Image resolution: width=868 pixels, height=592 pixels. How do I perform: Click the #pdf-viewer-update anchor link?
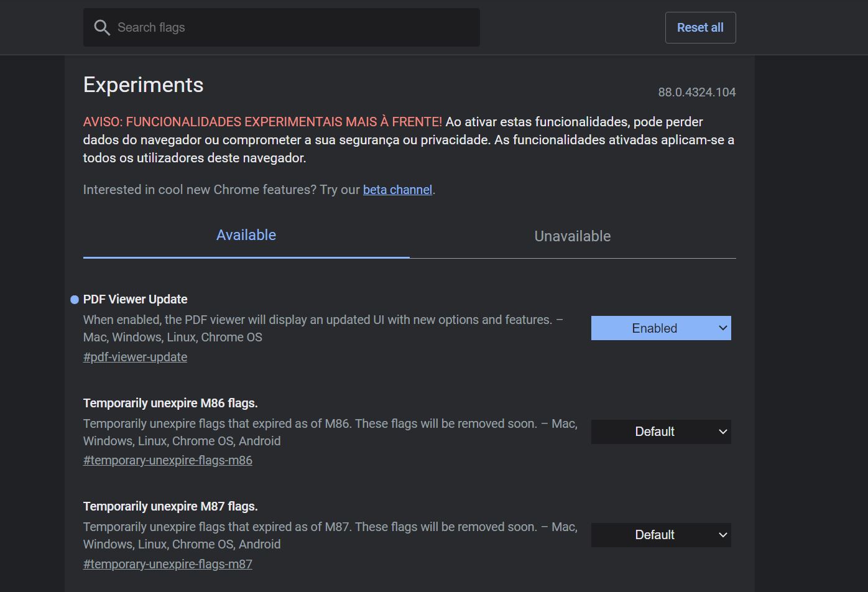[135, 357]
